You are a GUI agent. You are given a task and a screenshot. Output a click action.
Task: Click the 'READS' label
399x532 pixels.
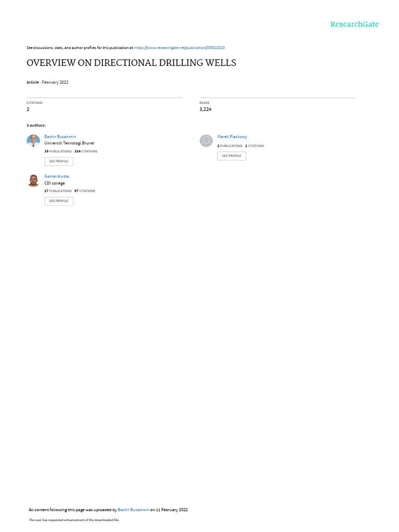[204, 103]
